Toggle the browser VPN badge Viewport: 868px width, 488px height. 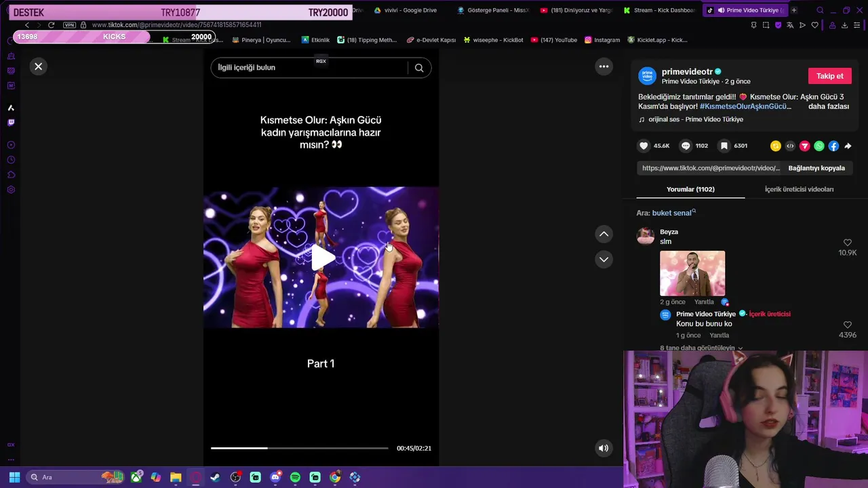69,25
